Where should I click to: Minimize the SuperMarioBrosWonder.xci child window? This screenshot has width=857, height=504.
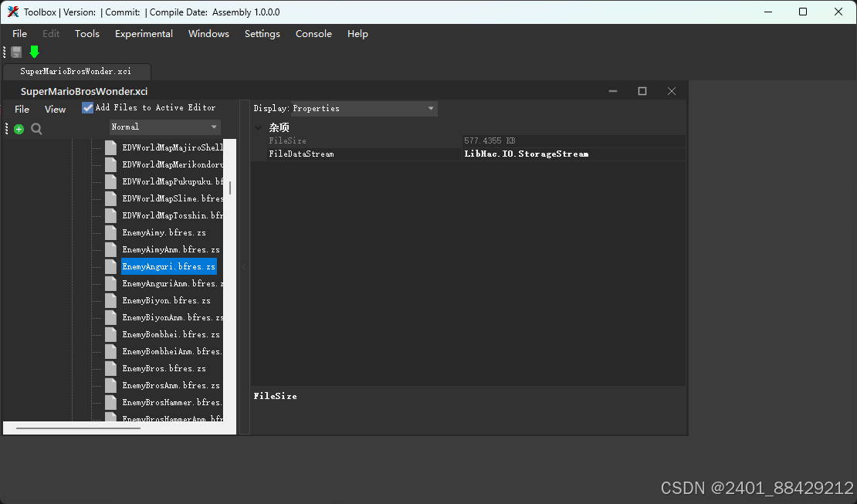613,91
